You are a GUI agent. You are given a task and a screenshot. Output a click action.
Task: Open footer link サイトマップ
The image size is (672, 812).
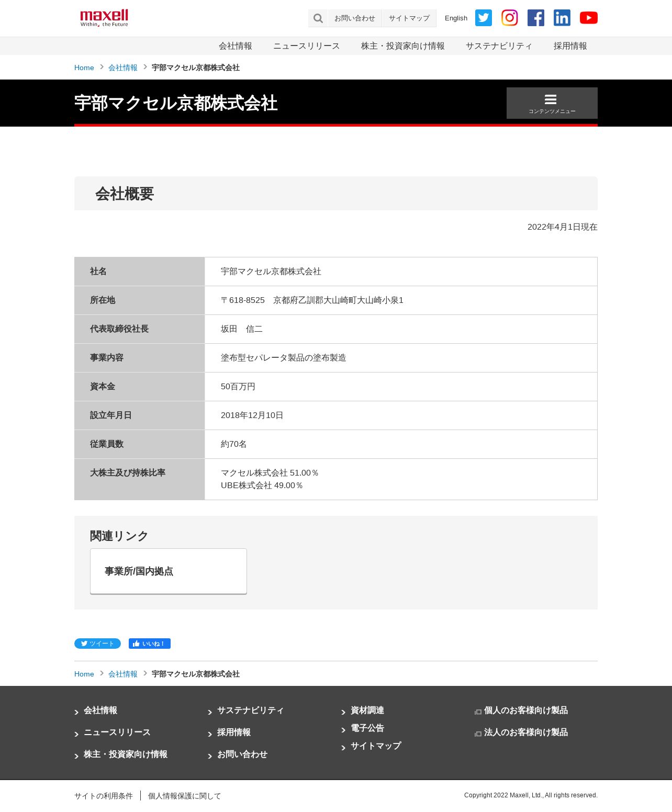376,746
